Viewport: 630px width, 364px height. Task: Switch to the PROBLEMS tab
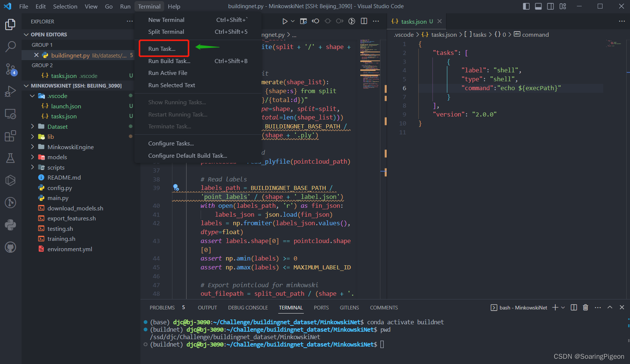click(162, 308)
